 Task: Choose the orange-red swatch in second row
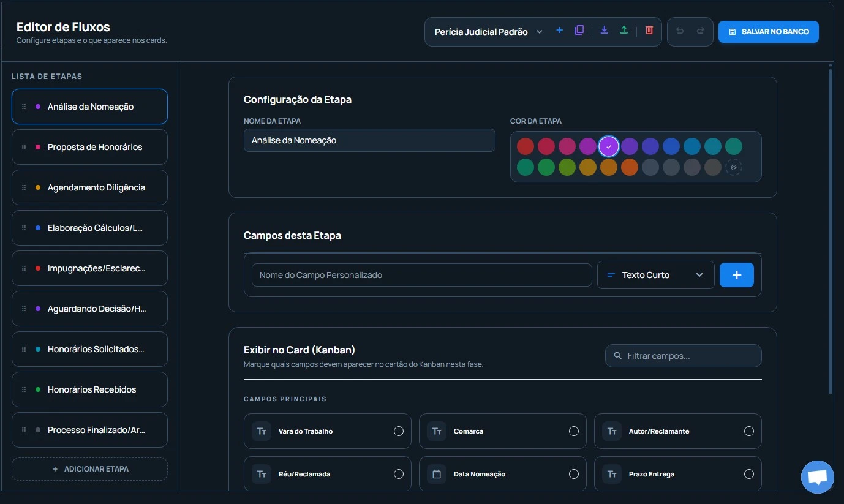pos(630,167)
